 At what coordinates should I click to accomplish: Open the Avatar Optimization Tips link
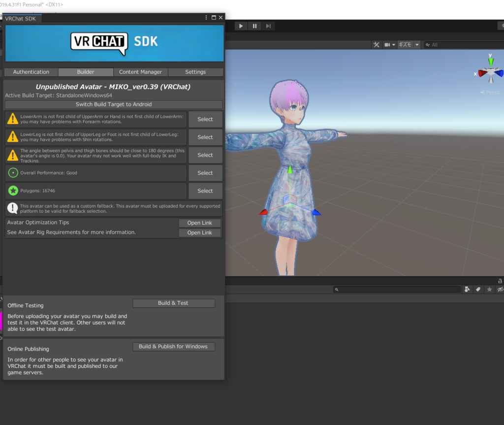[199, 223]
